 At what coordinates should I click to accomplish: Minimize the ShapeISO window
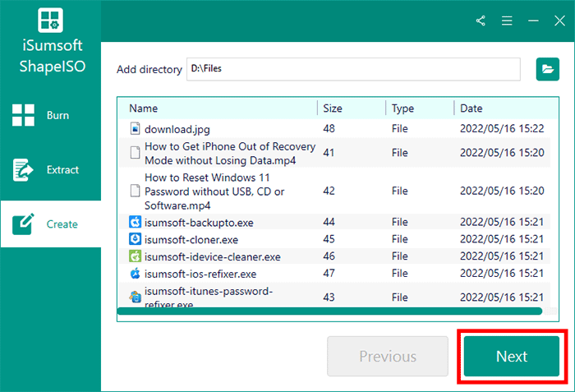coord(533,21)
